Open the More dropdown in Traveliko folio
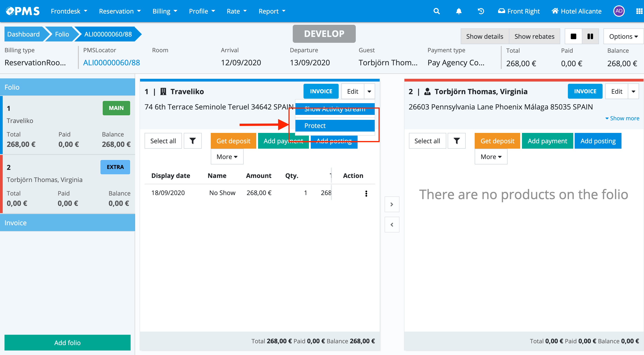This screenshot has width=644, height=355. point(227,157)
